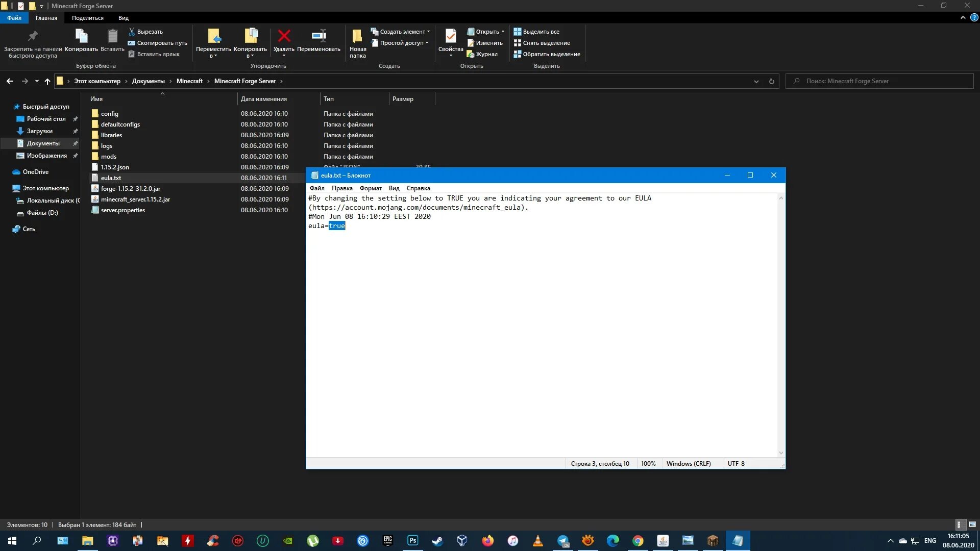This screenshot has height=551, width=980.
Task: Sort by the Дата изменения column header
Action: (x=278, y=99)
